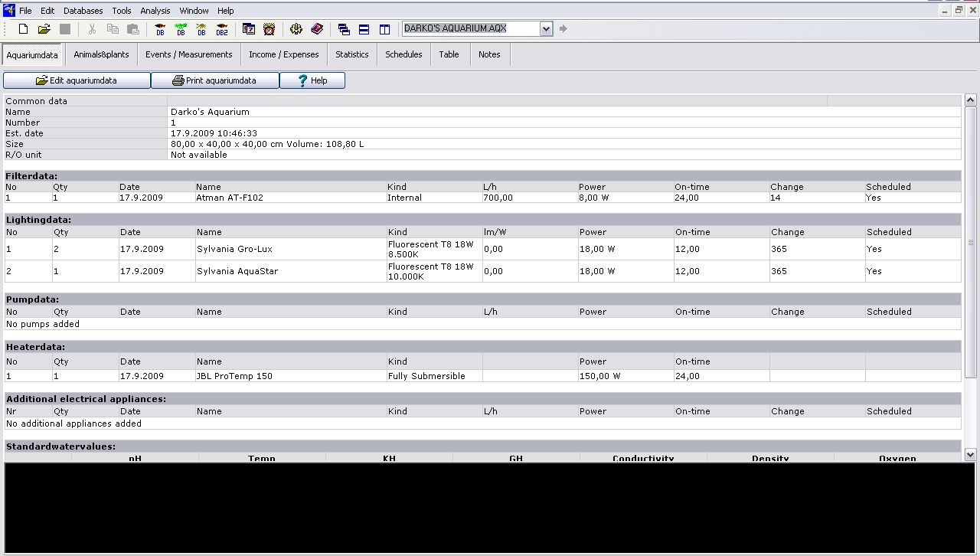Click the Fully Submersible heater kind
This screenshot has width=980, height=556.
426,376
